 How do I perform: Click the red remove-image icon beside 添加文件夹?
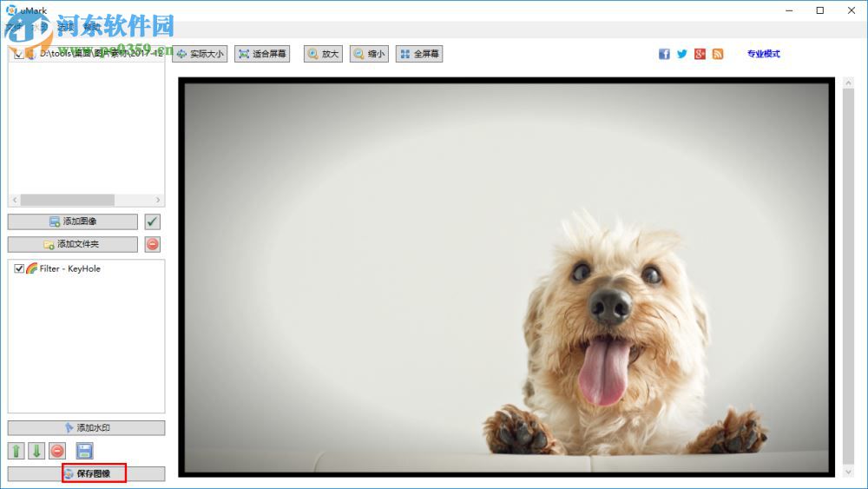click(152, 244)
